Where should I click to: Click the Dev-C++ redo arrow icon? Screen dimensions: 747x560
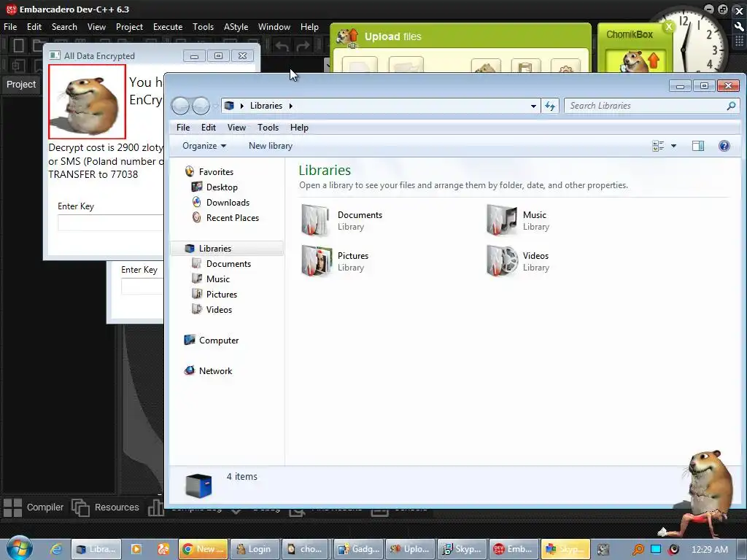(303, 46)
